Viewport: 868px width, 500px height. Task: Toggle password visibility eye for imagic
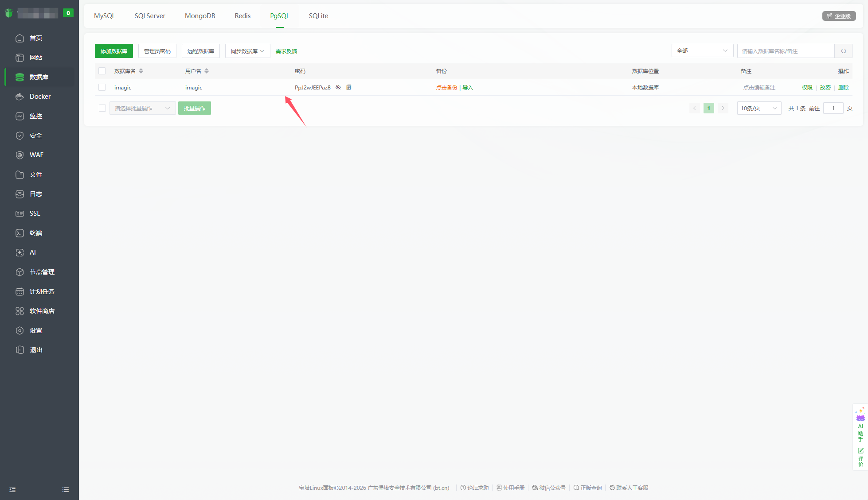coord(338,87)
